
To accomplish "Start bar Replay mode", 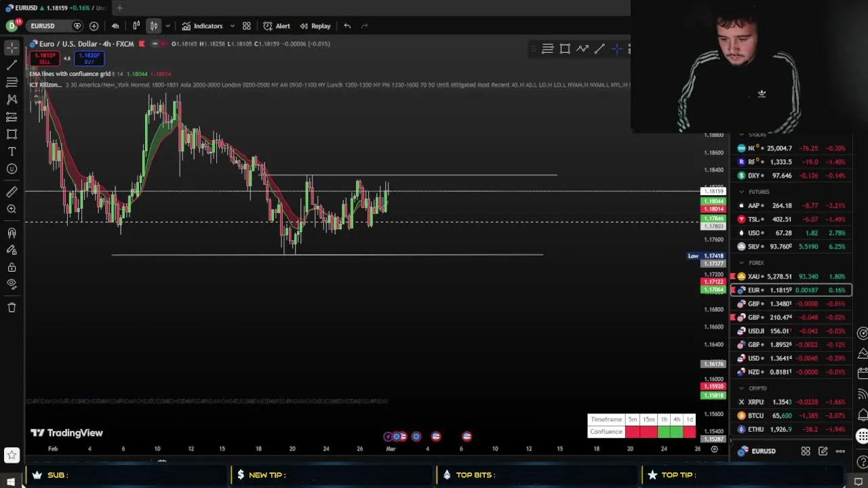I will tap(315, 26).
